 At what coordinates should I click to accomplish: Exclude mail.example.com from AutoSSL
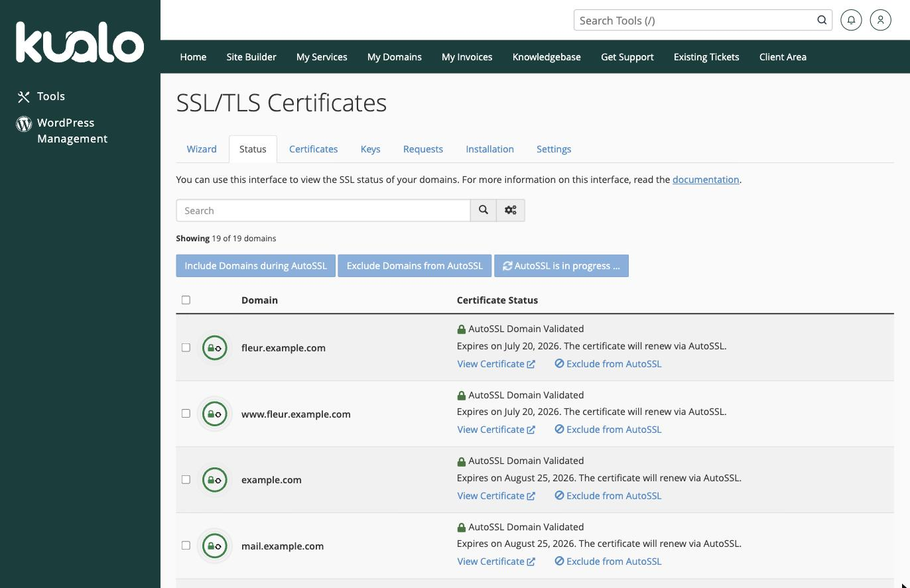tap(608, 561)
